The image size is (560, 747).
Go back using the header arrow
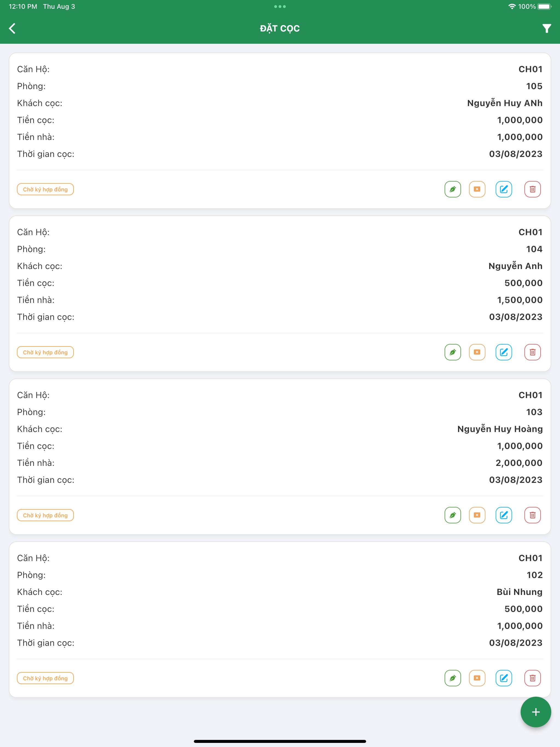click(12, 28)
